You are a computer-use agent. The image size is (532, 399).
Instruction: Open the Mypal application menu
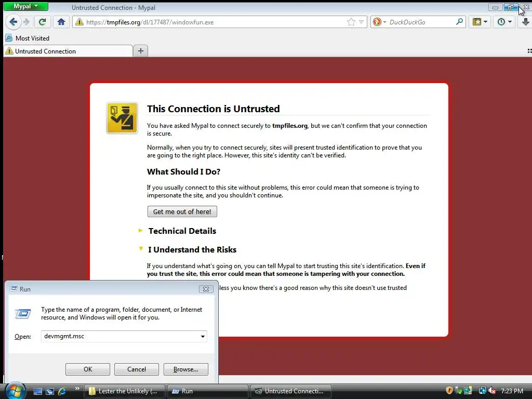click(26, 6)
